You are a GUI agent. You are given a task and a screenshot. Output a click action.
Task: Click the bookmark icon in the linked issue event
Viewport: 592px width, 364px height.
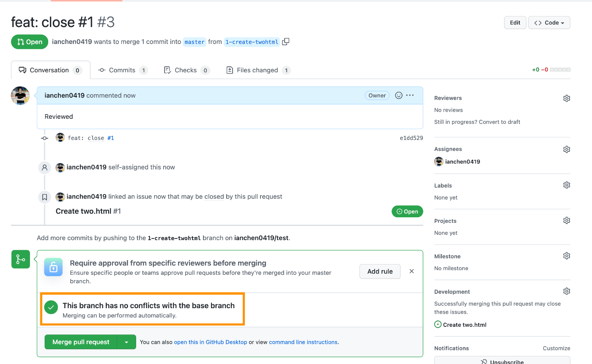(x=44, y=197)
